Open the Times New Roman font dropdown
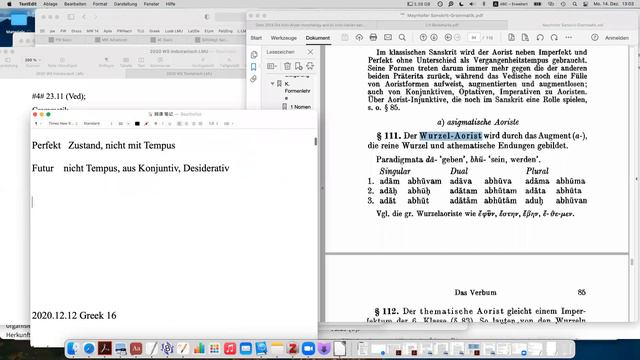Screen dimensions: 640x360 pos(63,124)
